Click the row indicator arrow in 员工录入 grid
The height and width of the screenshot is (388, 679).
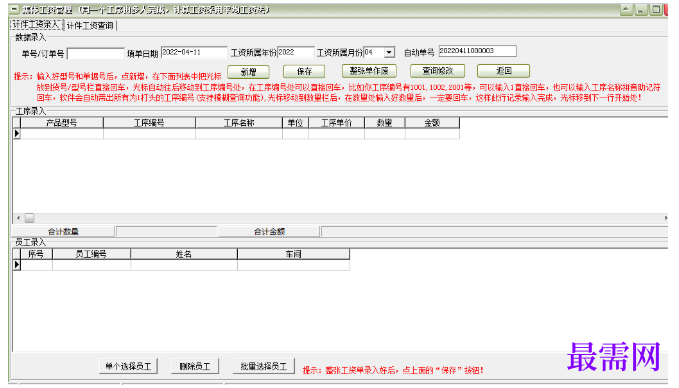17,265
